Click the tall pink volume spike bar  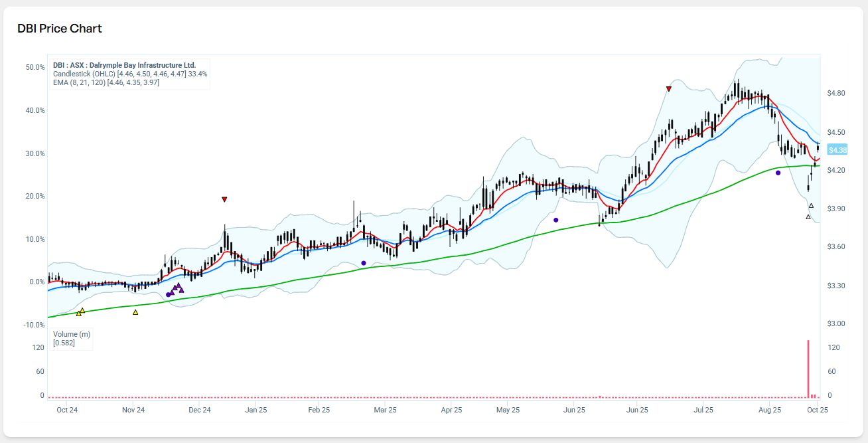coord(808,369)
